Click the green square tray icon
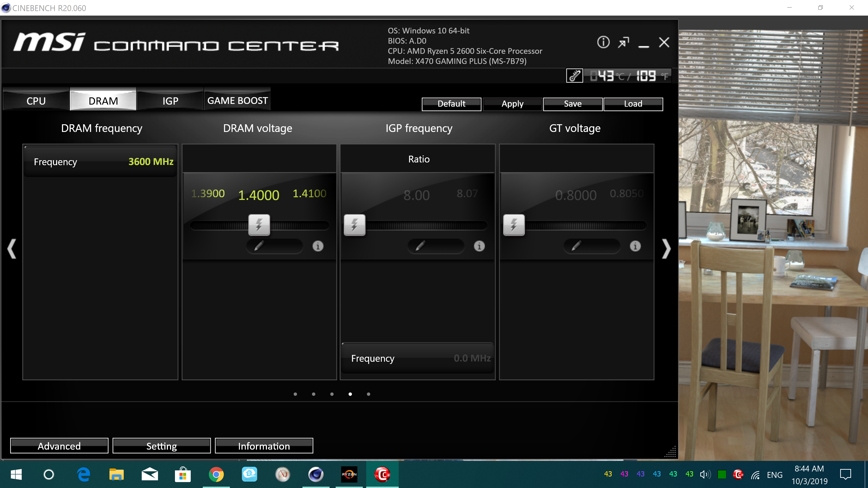Viewport: 868px width, 488px height. click(722, 474)
